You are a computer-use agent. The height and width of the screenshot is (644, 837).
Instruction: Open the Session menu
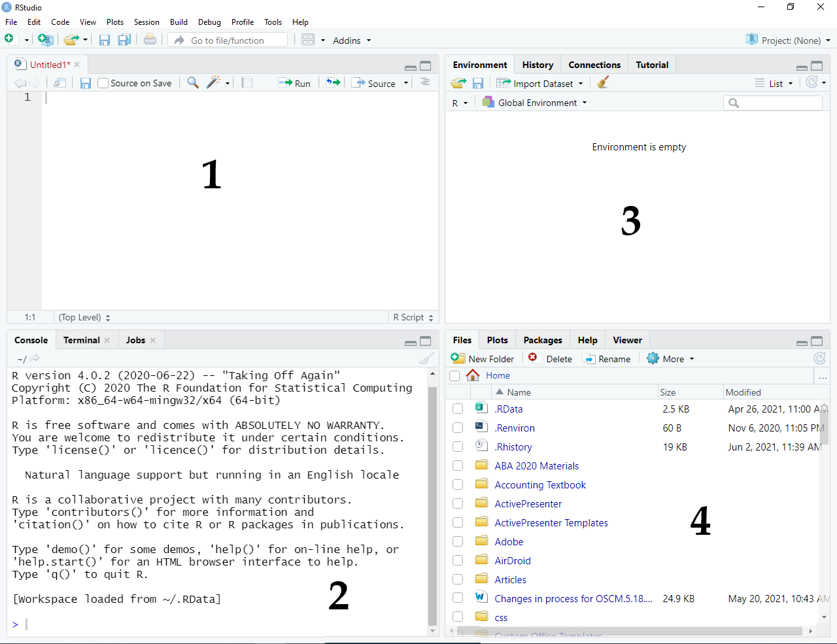(x=146, y=22)
